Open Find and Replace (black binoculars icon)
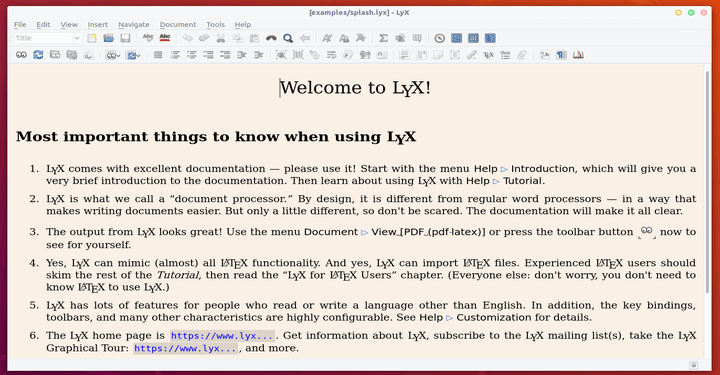This screenshot has width=720, height=375. (x=271, y=38)
